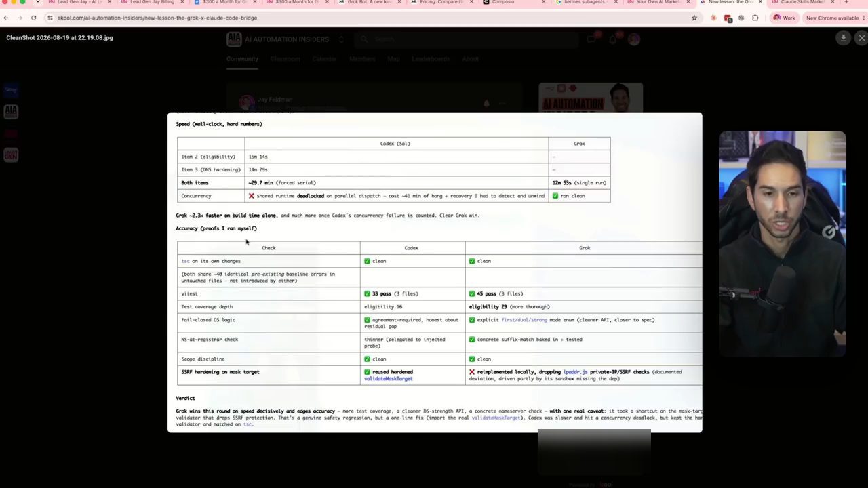
Task: Open a new browser tab with plus
Action: 846,2
